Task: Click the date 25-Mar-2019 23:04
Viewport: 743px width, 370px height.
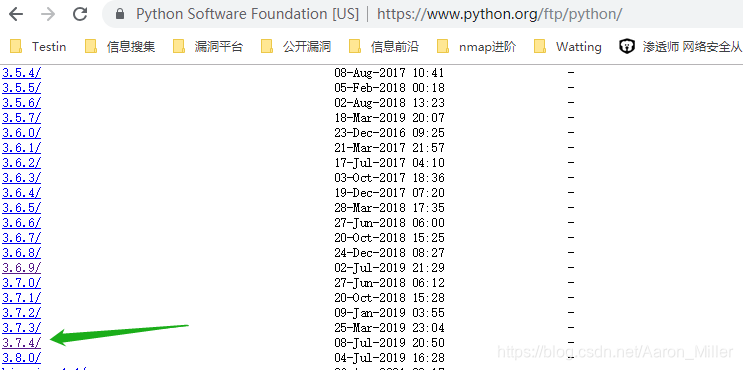Action: click(x=389, y=328)
